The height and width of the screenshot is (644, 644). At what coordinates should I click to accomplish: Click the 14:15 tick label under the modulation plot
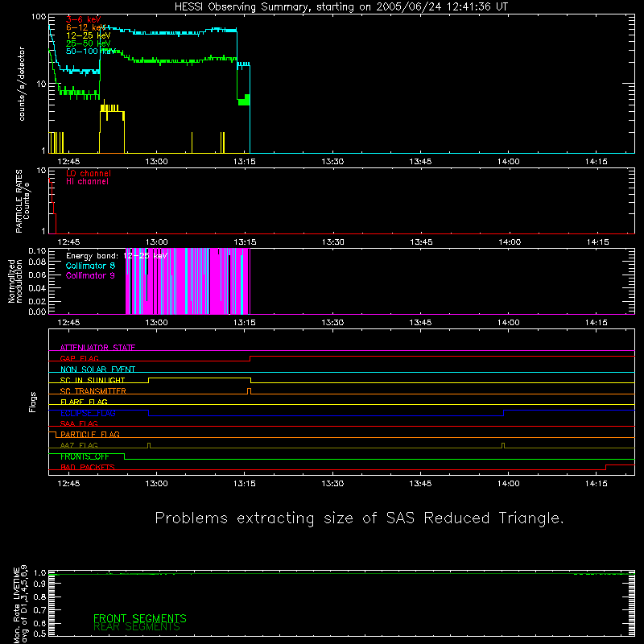[x=597, y=323]
